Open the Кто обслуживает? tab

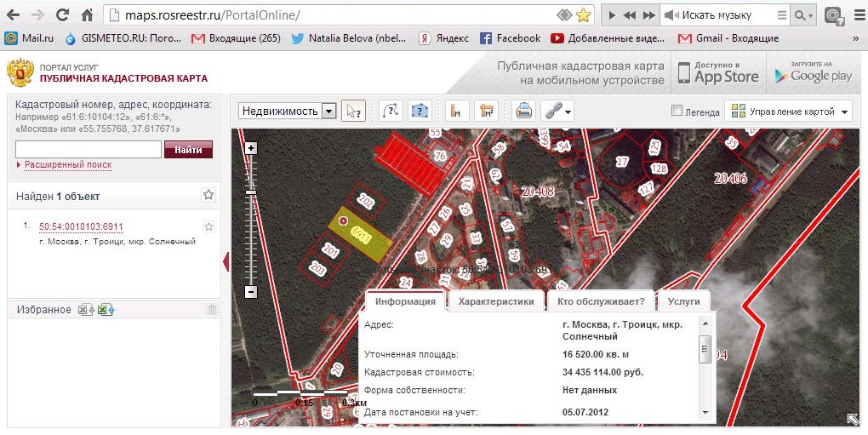click(601, 301)
